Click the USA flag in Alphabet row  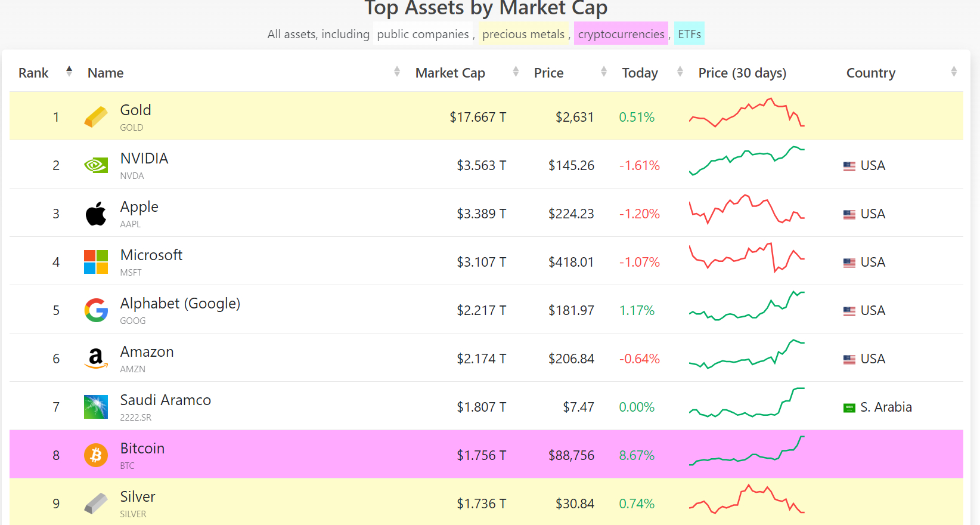click(x=849, y=311)
